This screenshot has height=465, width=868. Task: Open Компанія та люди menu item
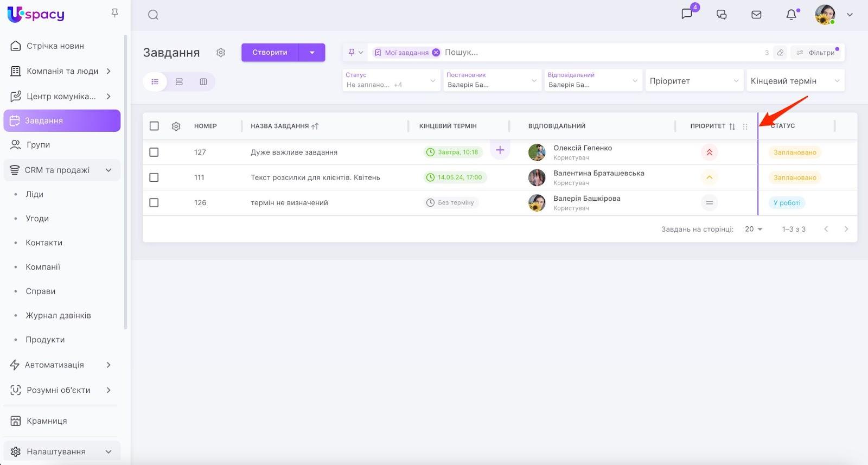[62, 71]
